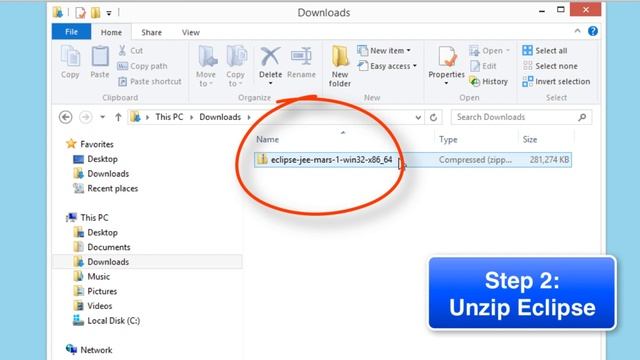Show file History from ribbon

tap(489, 82)
